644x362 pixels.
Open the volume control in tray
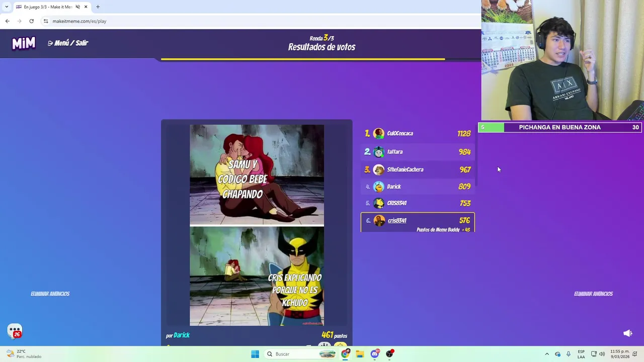click(x=602, y=354)
